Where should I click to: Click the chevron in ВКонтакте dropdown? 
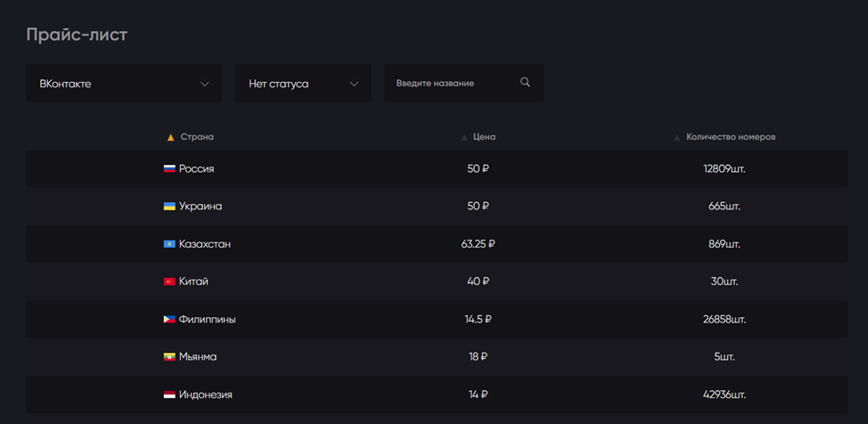[205, 84]
